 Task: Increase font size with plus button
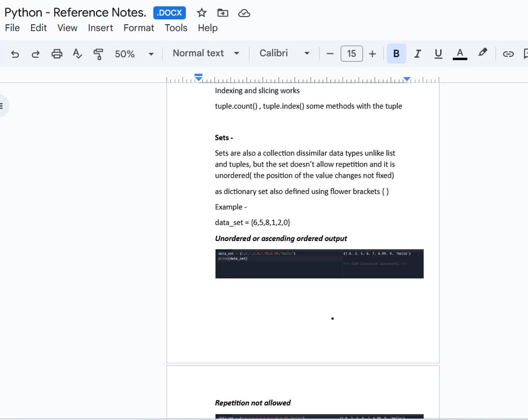point(373,54)
